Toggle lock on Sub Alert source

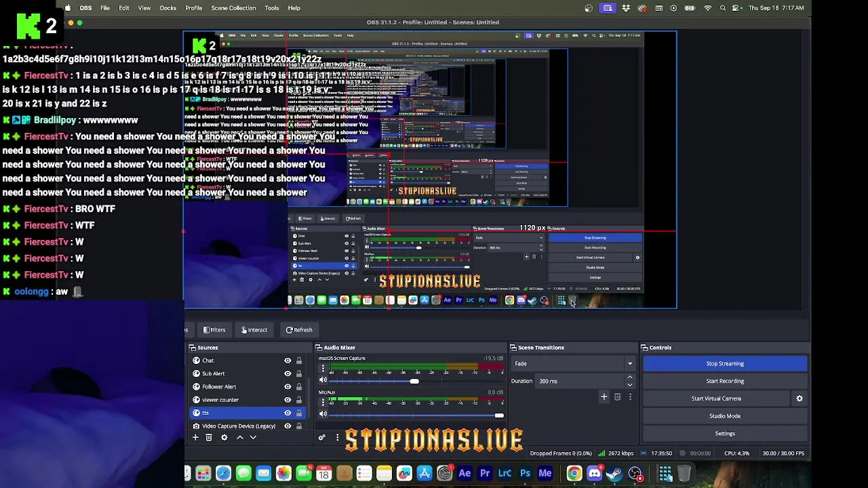point(298,373)
